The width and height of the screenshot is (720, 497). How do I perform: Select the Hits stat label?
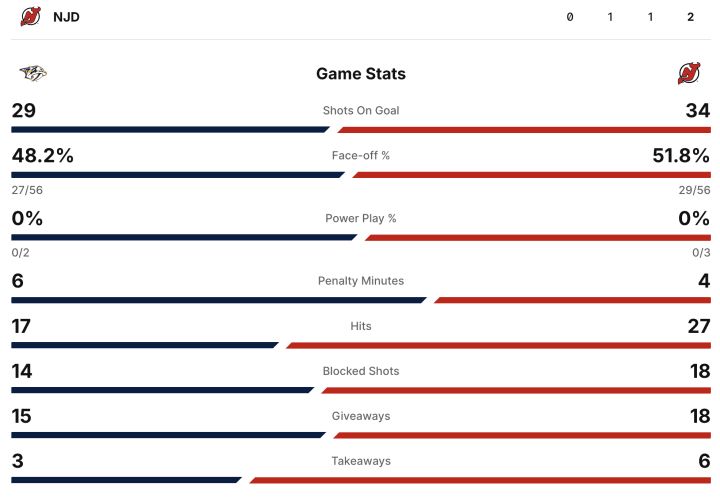[x=361, y=326]
